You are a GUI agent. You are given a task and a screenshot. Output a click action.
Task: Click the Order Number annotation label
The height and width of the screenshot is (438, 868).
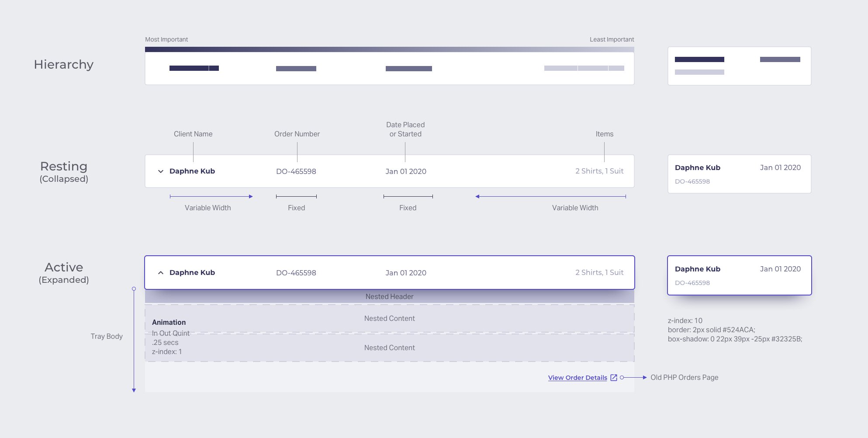[x=297, y=134]
